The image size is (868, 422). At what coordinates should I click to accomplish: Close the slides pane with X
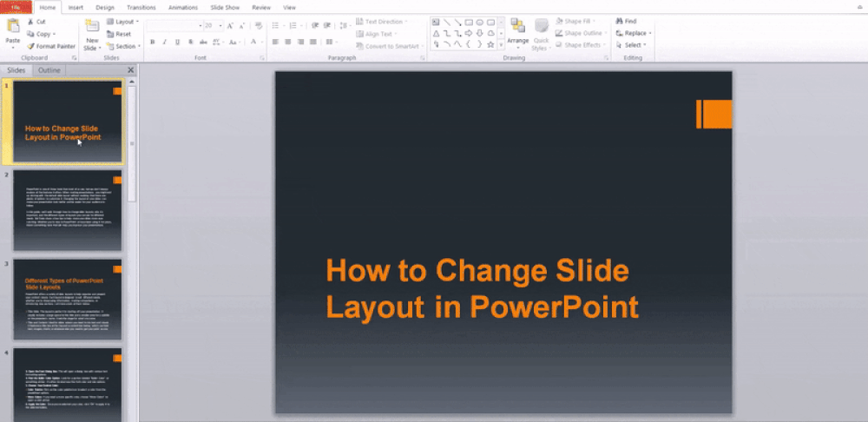[x=131, y=70]
